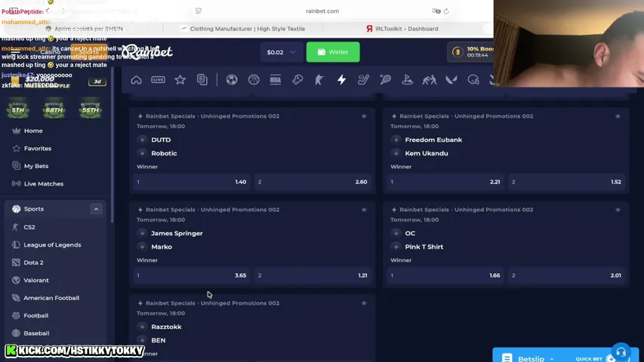This screenshot has width=644, height=362.
Task: Collapse the Sports sidebar section
Action: 96,209
